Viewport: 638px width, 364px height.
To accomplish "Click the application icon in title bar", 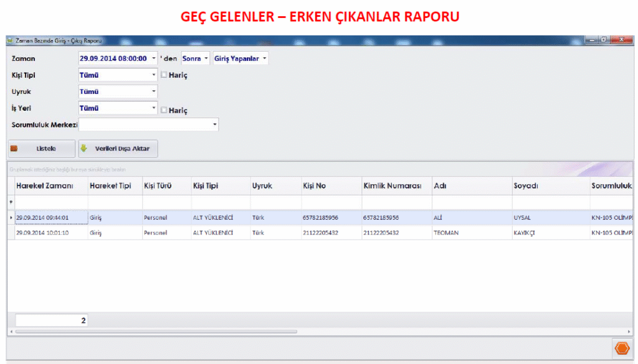I will click(x=9, y=40).
